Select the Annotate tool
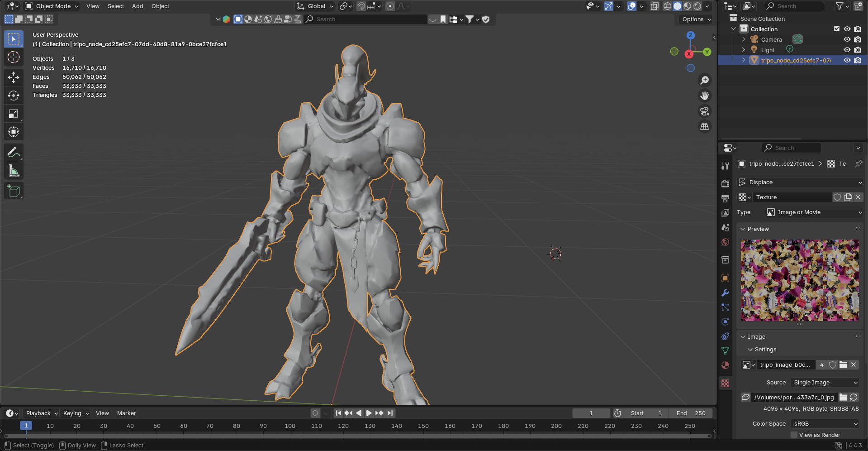 (x=14, y=153)
